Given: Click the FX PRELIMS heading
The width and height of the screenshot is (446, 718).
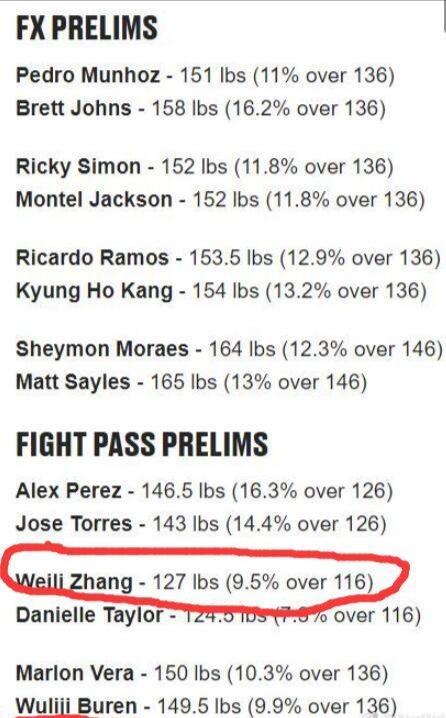Looking at the screenshot, I should point(87,27).
